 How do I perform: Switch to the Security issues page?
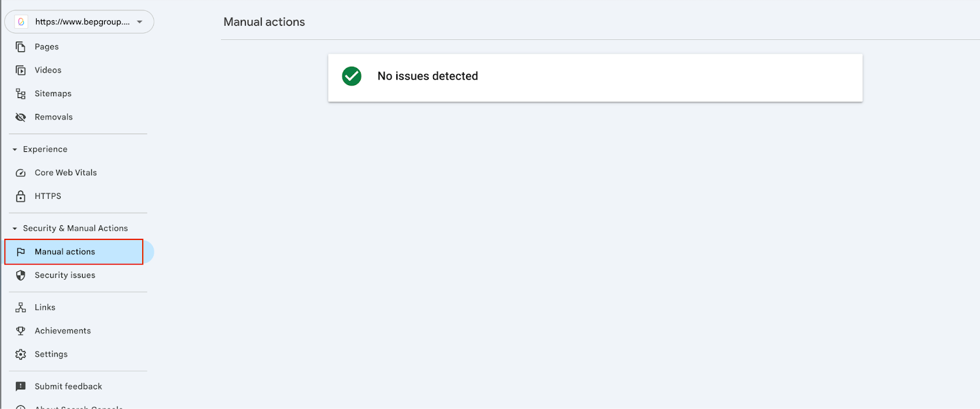tap(64, 275)
